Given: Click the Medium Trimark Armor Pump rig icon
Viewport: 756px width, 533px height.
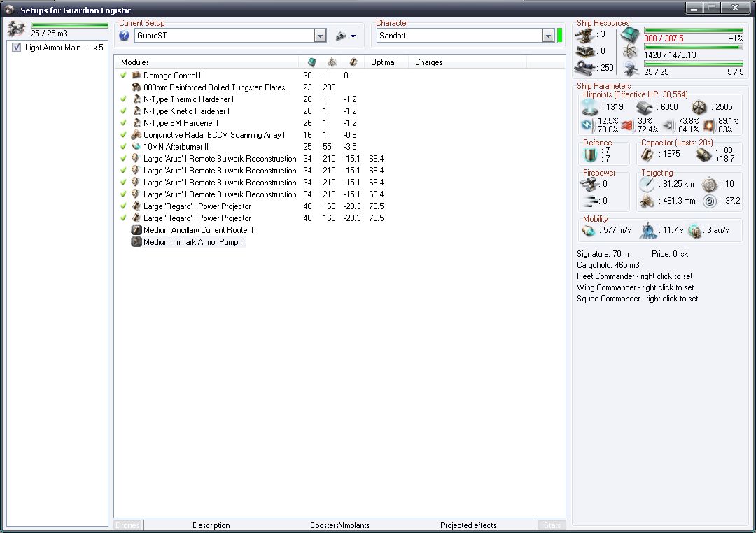Looking at the screenshot, I should coord(136,242).
